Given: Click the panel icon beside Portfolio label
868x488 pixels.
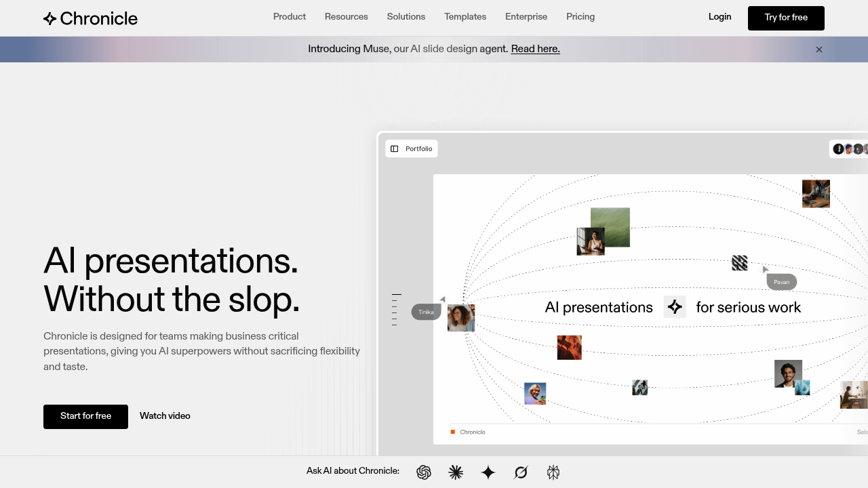Looking at the screenshot, I should [x=395, y=148].
